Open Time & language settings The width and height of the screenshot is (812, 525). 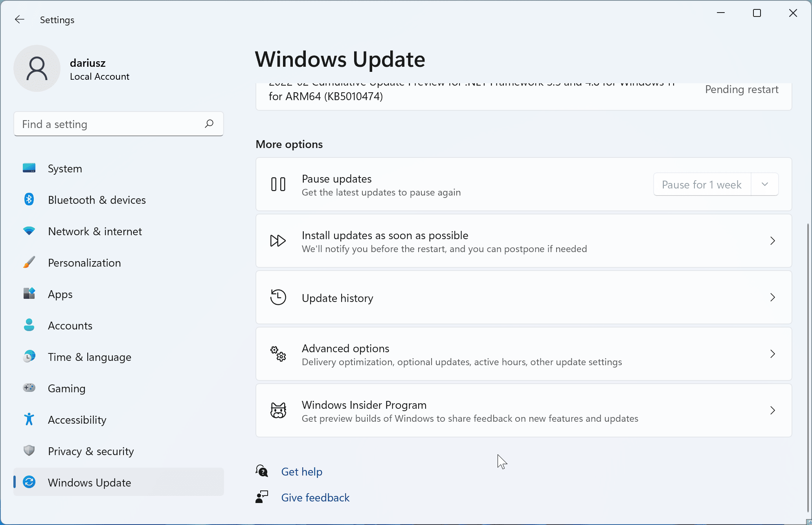point(119,357)
